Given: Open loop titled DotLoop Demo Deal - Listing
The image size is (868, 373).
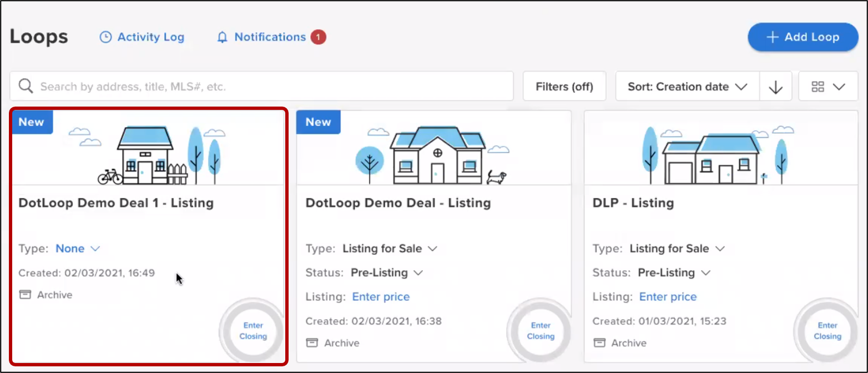Looking at the screenshot, I should point(398,203).
